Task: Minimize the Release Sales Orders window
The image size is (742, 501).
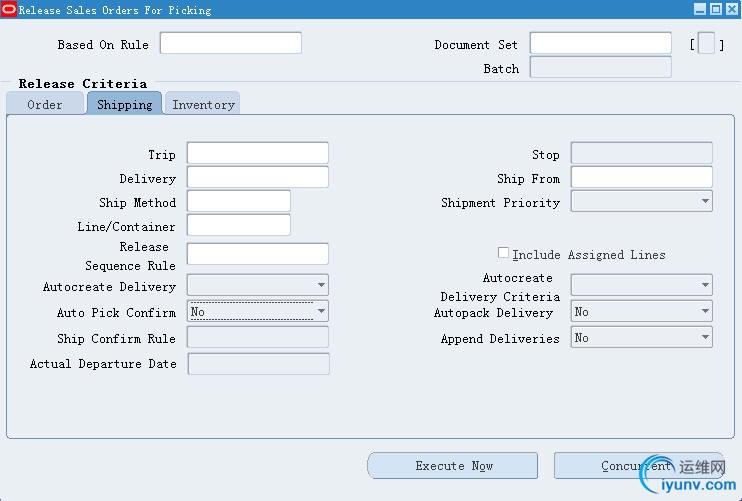Action: (700, 9)
